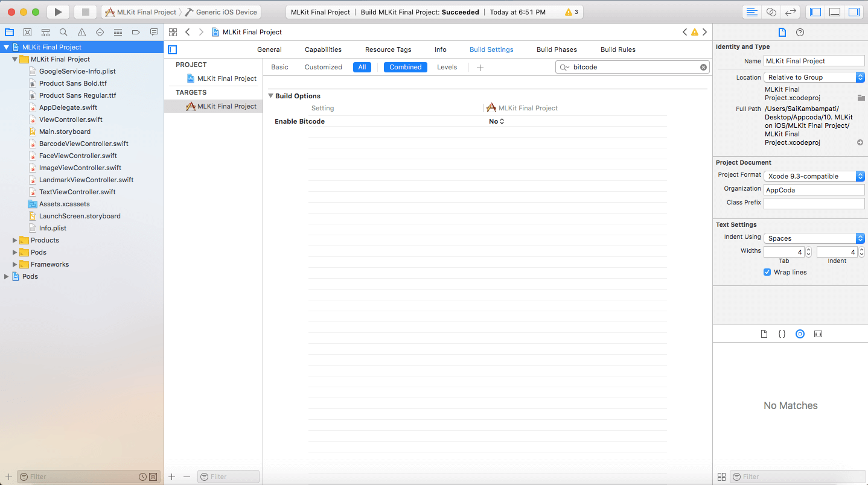The width and height of the screenshot is (868, 485).
Task: Open the Project Format dropdown
Action: 814,176
